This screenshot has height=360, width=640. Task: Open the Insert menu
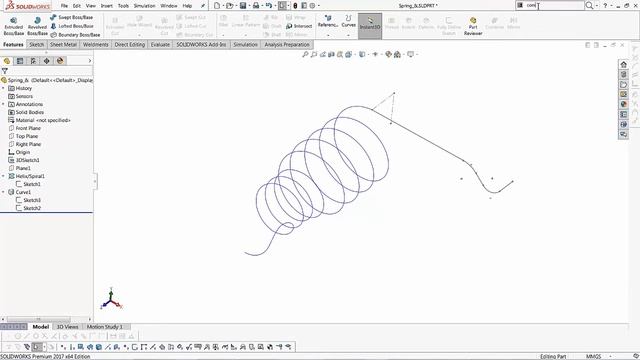(107, 6)
